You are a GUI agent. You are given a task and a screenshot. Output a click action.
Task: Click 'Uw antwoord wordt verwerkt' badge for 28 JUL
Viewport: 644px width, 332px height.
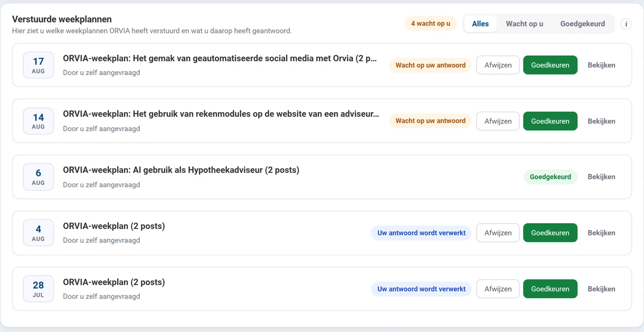click(421, 289)
